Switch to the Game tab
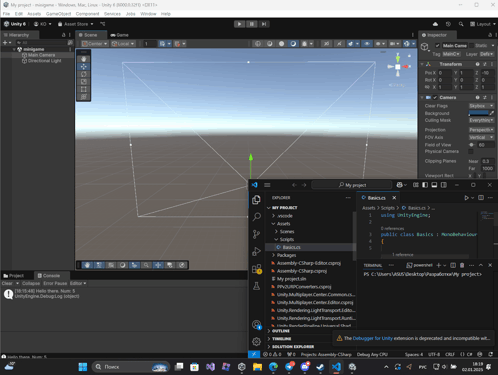The width and height of the screenshot is (498, 375). pyautogui.click(x=119, y=35)
